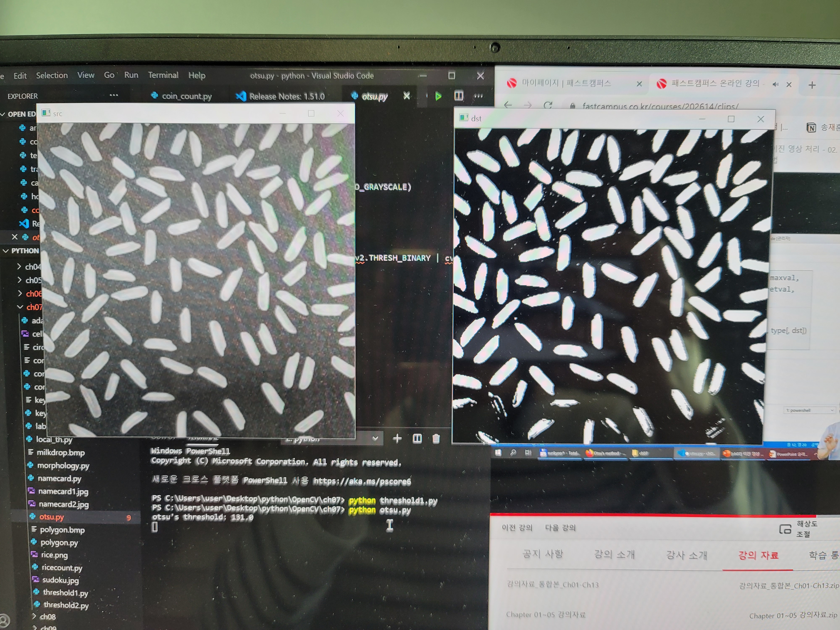Image resolution: width=840 pixels, height=630 pixels.
Task: Open the aka.ms/pscore6 link in terminal
Action: click(362, 482)
